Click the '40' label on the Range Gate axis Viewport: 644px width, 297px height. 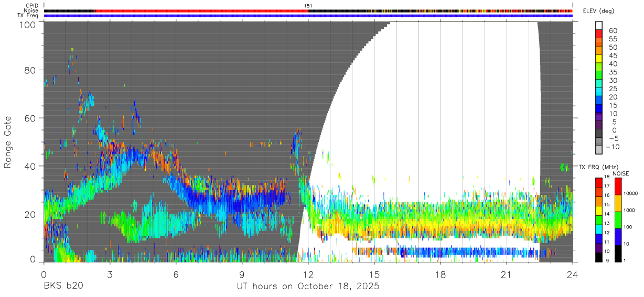pyautogui.click(x=29, y=166)
